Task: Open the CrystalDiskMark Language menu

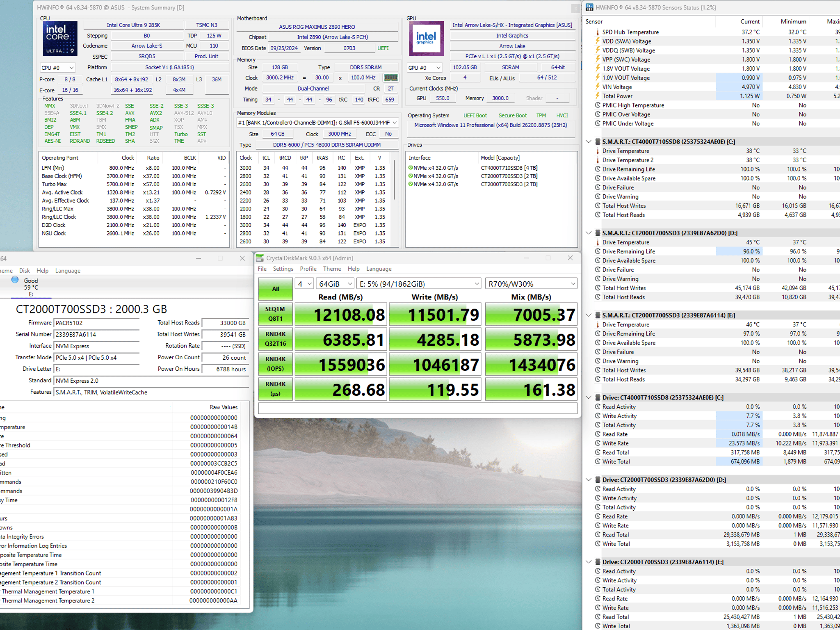Action: (x=379, y=269)
